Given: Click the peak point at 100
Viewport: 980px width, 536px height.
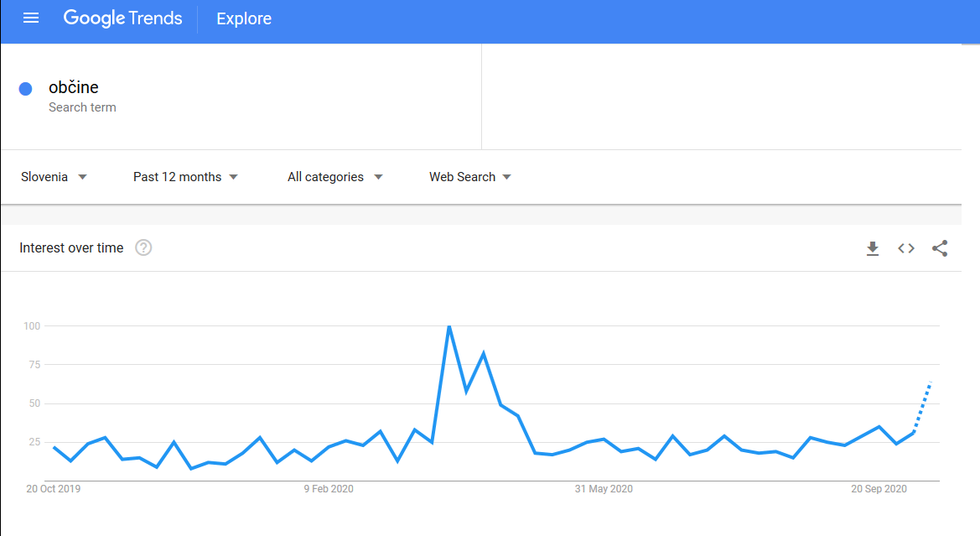Looking at the screenshot, I should [449, 325].
